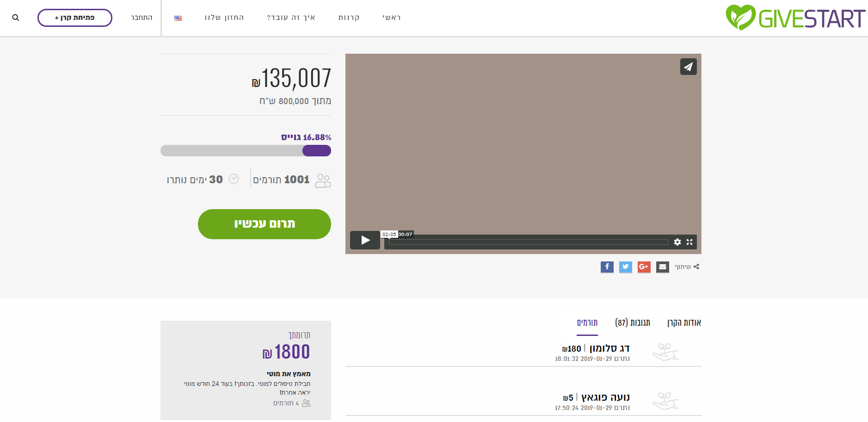Click the video progress bar
Image resolution: width=868 pixels, height=422 pixels.
[529, 242]
